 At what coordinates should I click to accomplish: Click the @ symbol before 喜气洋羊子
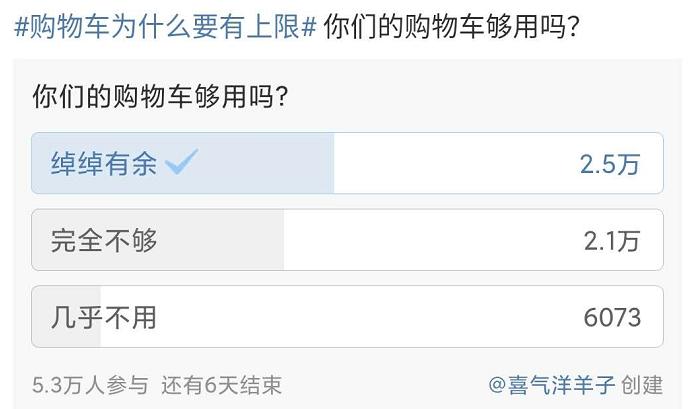[497, 385]
